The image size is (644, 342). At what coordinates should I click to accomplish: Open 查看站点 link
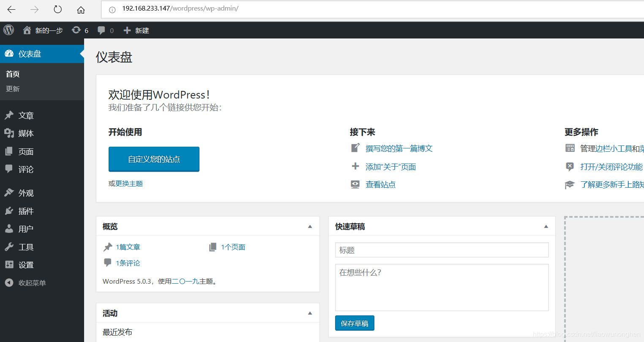click(x=381, y=184)
